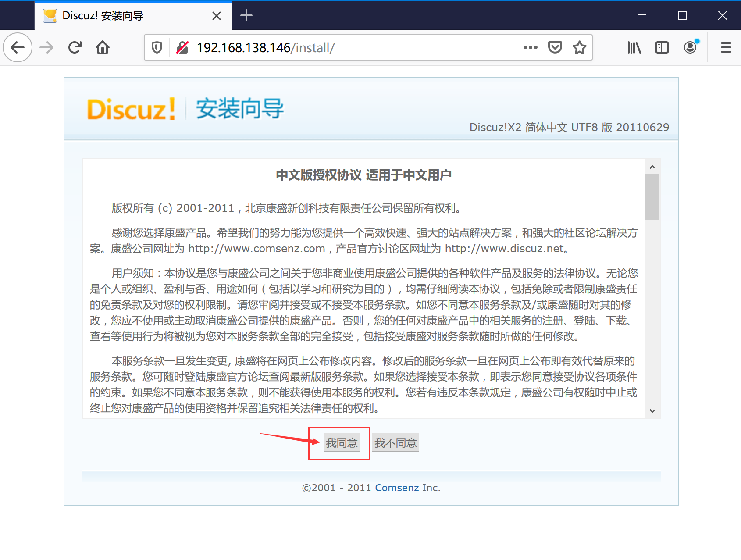Viewport: 741px width, 560px height.
Task: Minimize the browser window
Action: 642,15
